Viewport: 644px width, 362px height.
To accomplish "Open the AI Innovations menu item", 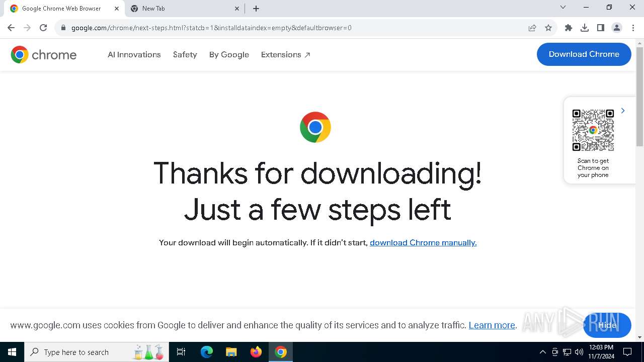I will 134,54.
